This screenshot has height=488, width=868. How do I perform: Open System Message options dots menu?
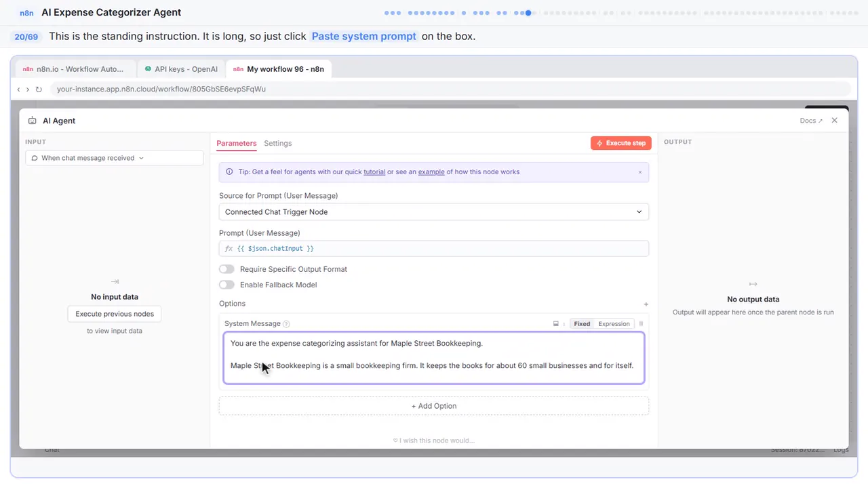pyautogui.click(x=564, y=324)
